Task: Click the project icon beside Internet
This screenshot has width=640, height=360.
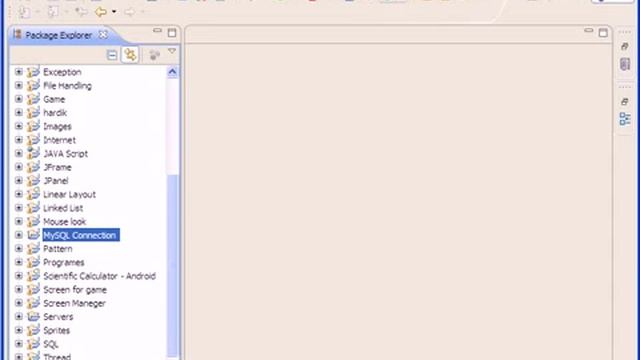Action: point(33,140)
